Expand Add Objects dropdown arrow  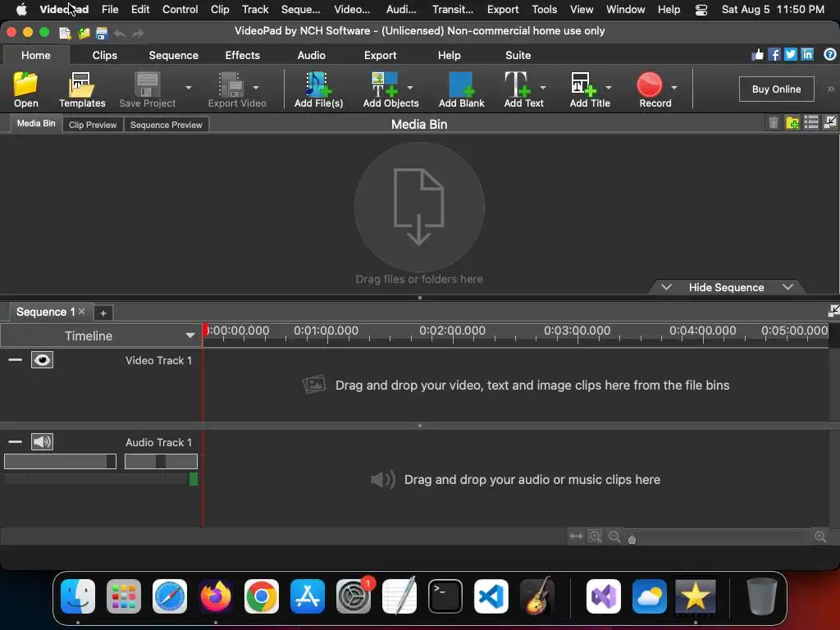[410, 87]
